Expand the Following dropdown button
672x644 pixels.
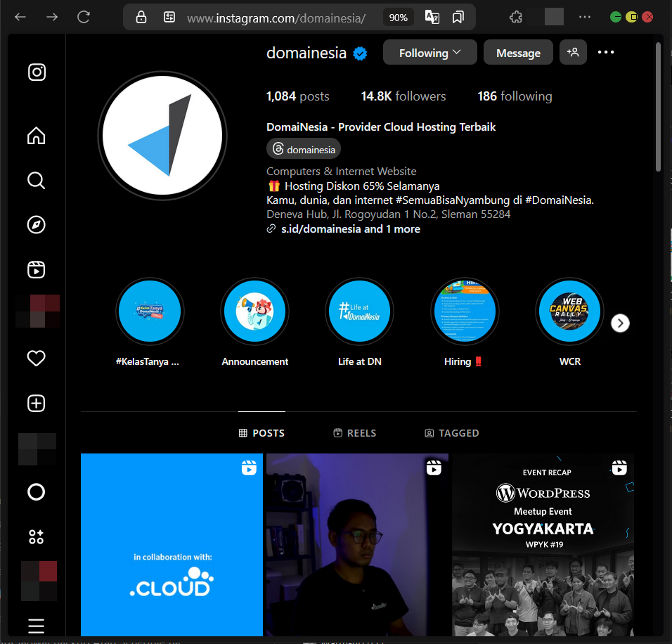tap(430, 52)
